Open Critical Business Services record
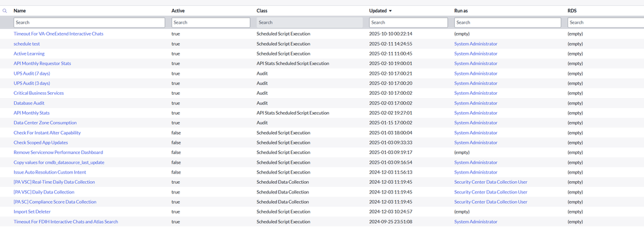Image resolution: width=644 pixels, height=245 pixels. click(39, 93)
